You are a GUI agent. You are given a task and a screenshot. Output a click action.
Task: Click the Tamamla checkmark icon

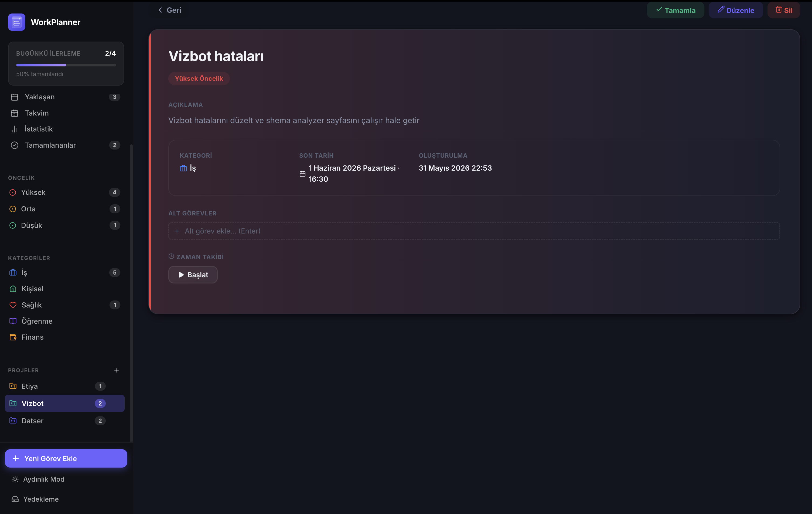[x=659, y=9]
